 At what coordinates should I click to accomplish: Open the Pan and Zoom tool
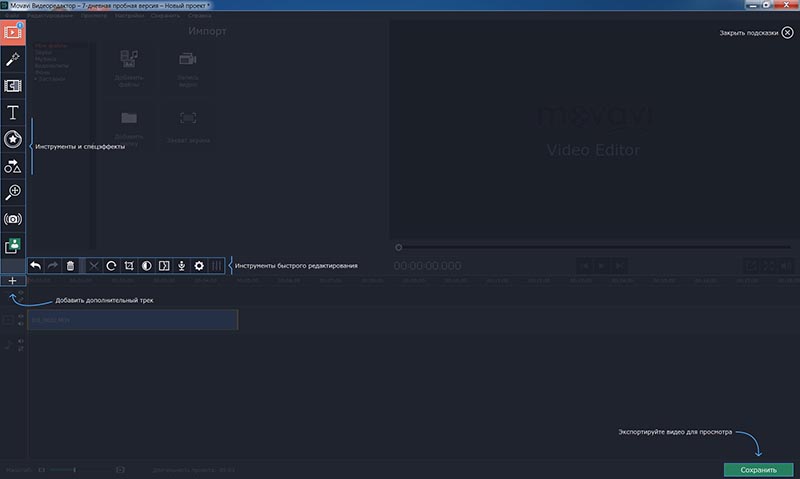point(13,192)
